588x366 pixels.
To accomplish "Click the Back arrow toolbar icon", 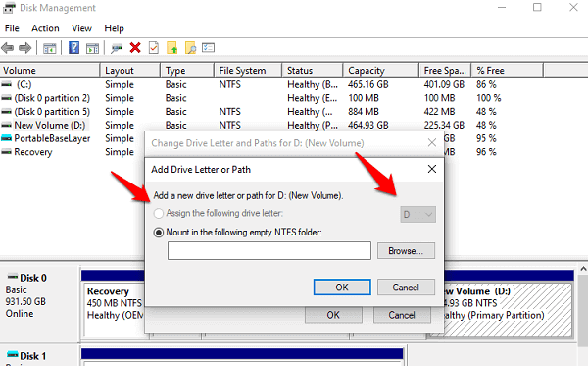I will click(x=8, y=48).
